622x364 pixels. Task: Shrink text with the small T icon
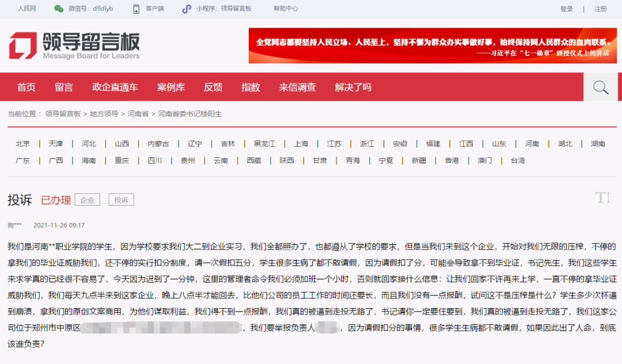coord(608,198)
